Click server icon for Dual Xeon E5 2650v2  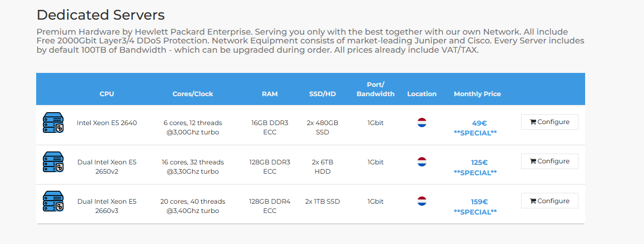(53, 162)
